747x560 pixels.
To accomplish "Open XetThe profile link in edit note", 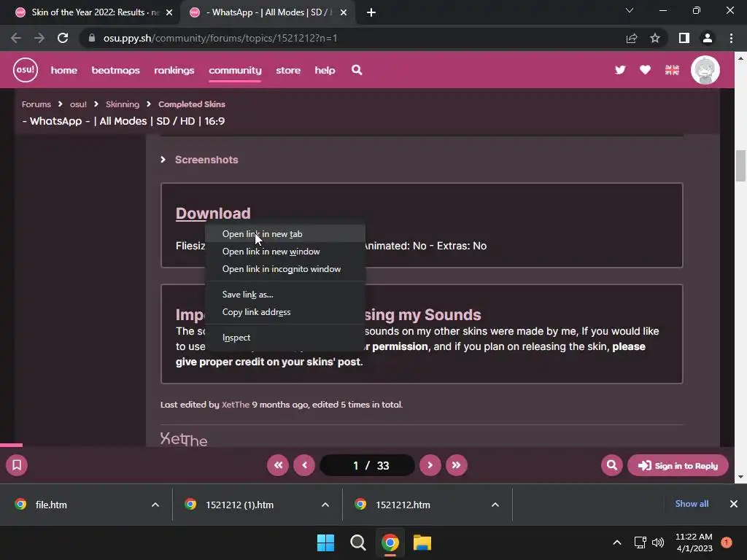I will tap(236, 404).
